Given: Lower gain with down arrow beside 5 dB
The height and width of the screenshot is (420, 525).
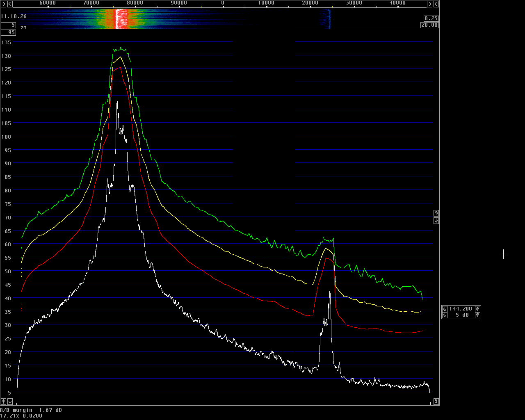Looking at the screenshot, I should pos(445,315).
